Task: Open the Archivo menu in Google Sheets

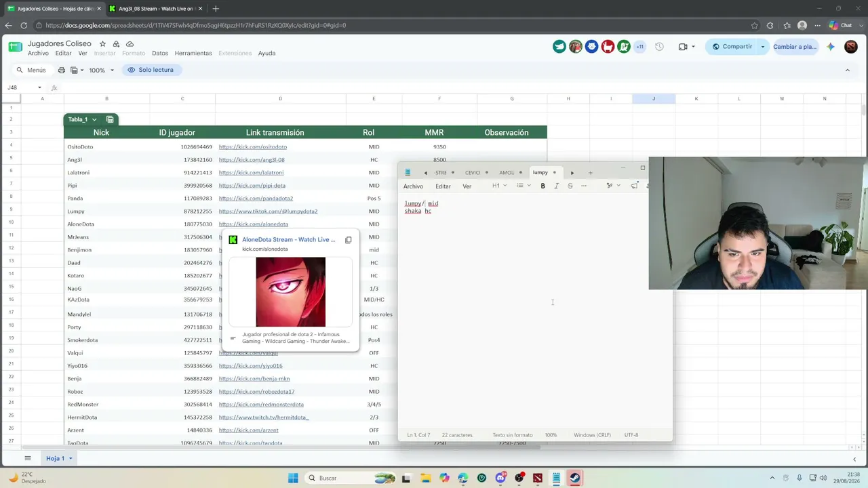Action: tap(38, 53)
